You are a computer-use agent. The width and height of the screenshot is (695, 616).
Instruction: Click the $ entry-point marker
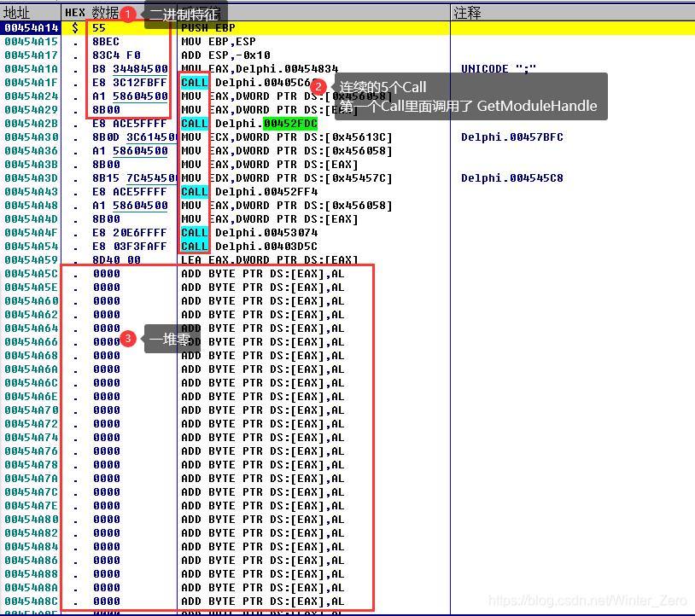pyautogui.click(x=75, y=28)
